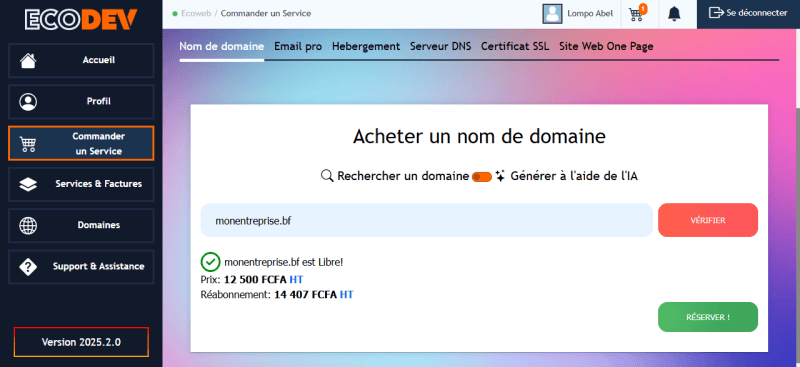Switch to Nom de domaine tab

tap(221, 46)
